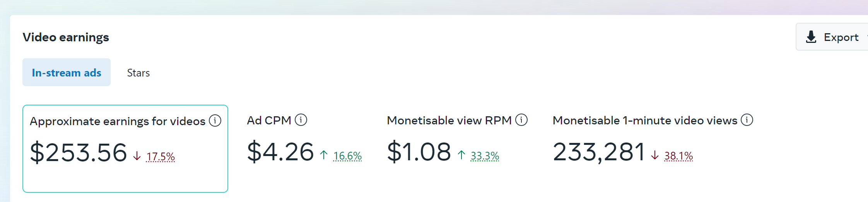Click info icon beside Approximate earnings for videos
The width and height of the screenshot is (868, 202).
pyautogui.click(x=215, y=121)
